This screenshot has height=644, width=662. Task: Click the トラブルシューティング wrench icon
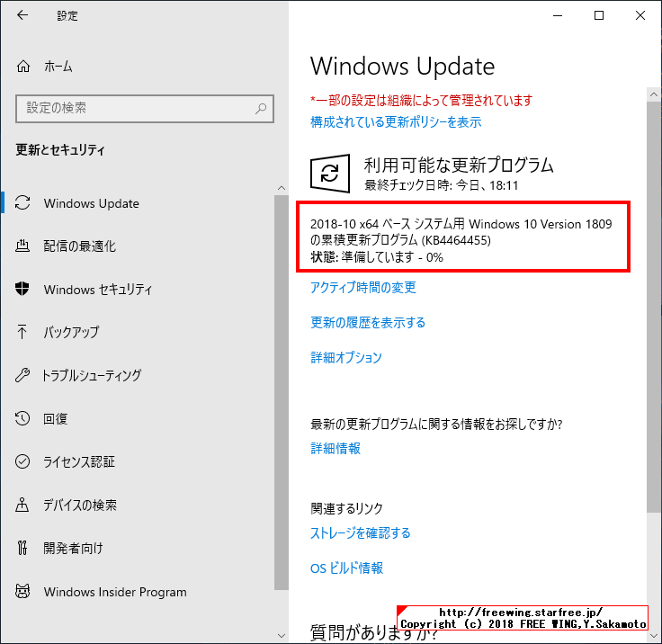(22, 375)
